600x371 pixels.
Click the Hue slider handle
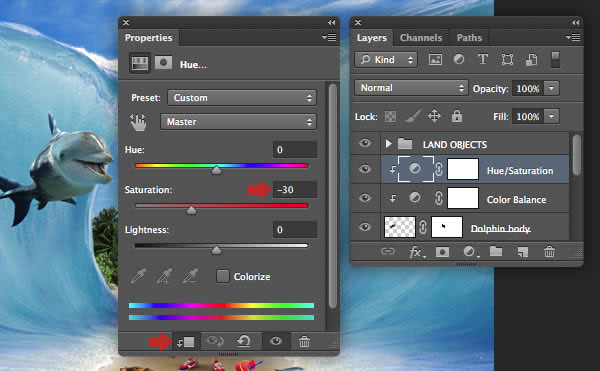click(x=217, y=170)
